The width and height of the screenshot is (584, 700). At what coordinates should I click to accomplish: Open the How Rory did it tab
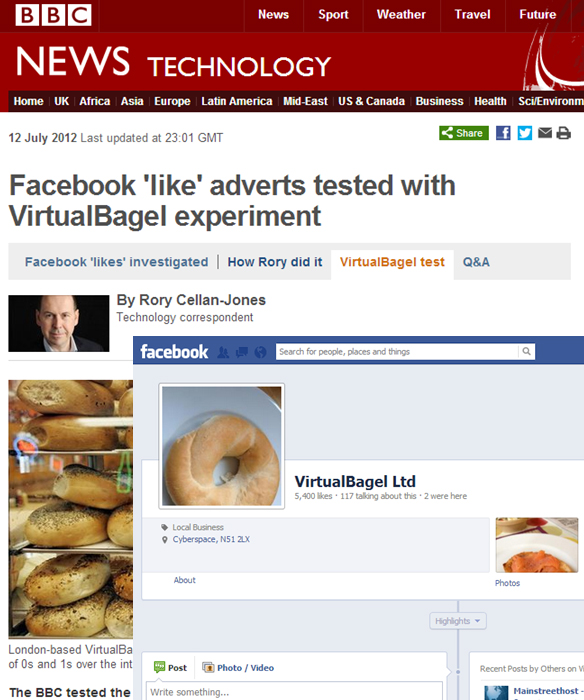pyautogui.click(x=275, y=262)
